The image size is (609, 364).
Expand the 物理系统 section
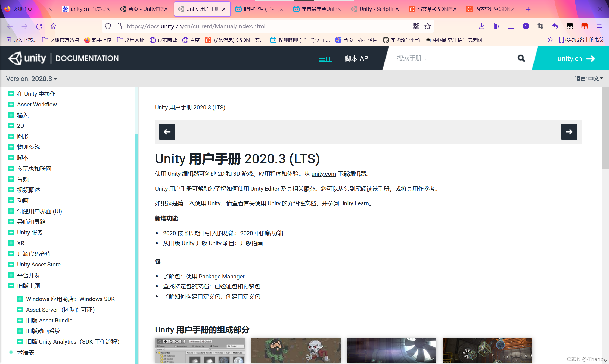11,147
